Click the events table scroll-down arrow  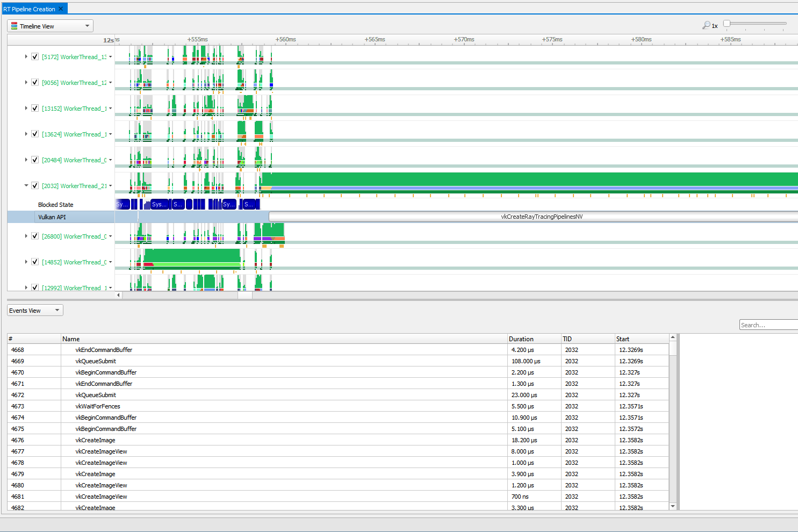(673, 506)
